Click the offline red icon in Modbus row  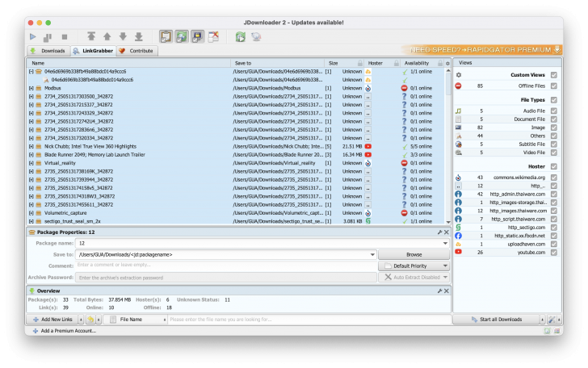click(404, 89)
